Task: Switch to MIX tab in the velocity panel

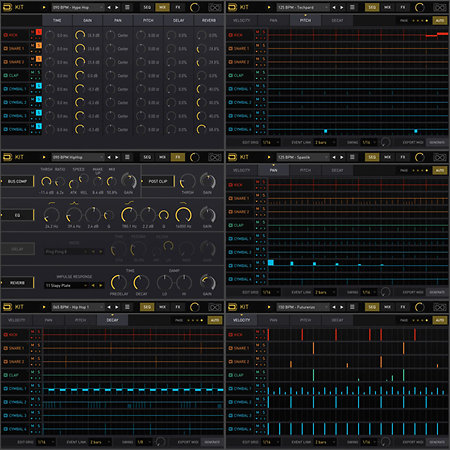Action: click(x=387, y=307)
